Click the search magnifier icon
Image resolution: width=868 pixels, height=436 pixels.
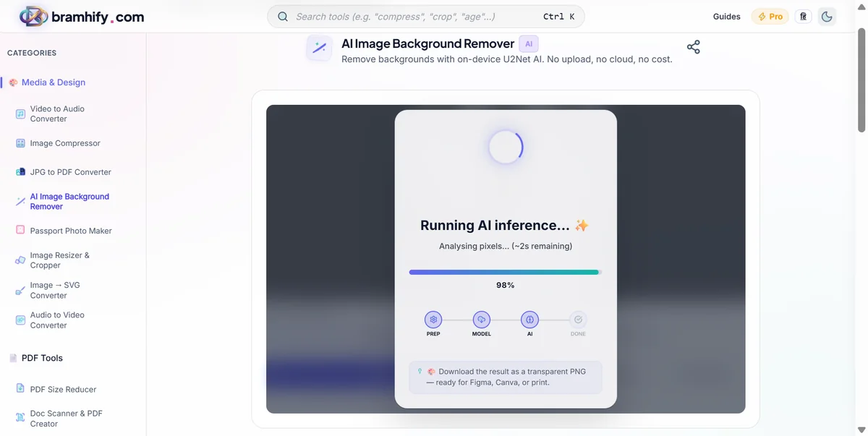click(283, 17)
